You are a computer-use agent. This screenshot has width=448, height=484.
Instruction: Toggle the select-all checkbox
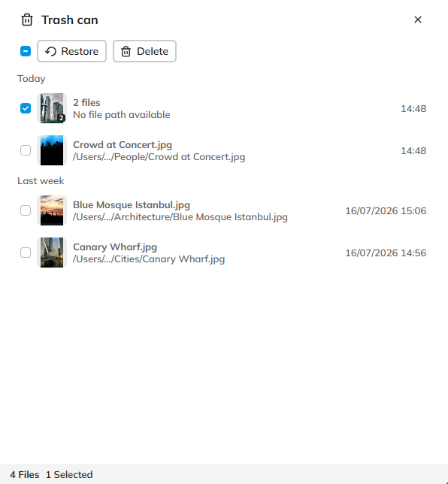click(26, 51)
